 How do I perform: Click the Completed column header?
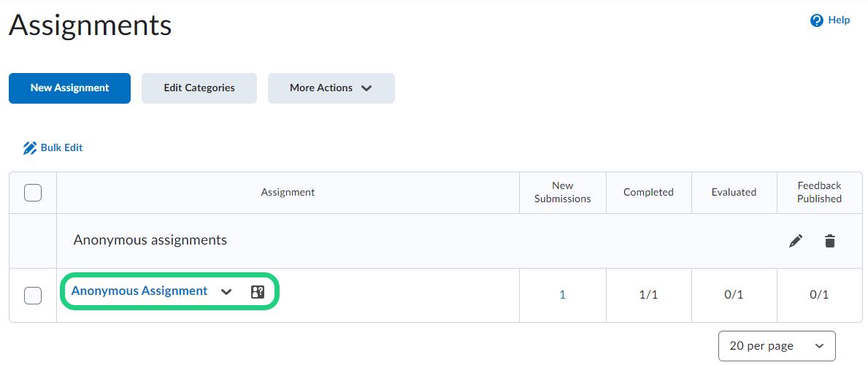(x=648, y=192)
